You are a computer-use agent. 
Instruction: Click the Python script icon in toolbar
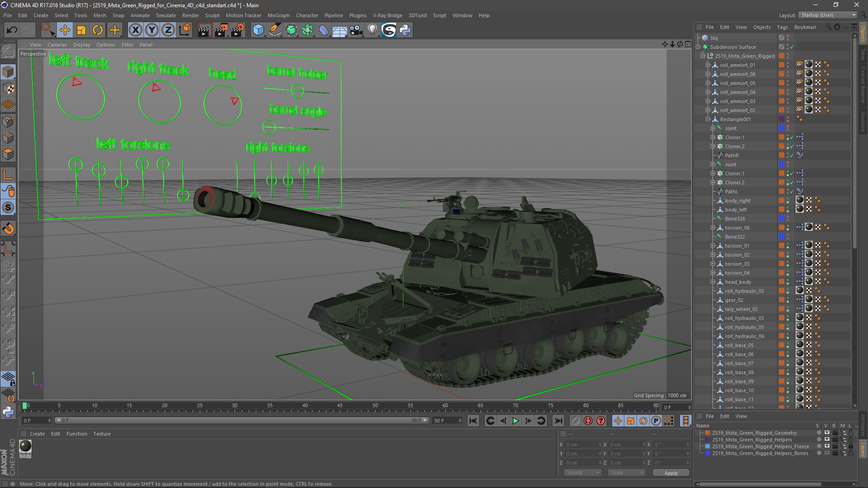point(406,30)
